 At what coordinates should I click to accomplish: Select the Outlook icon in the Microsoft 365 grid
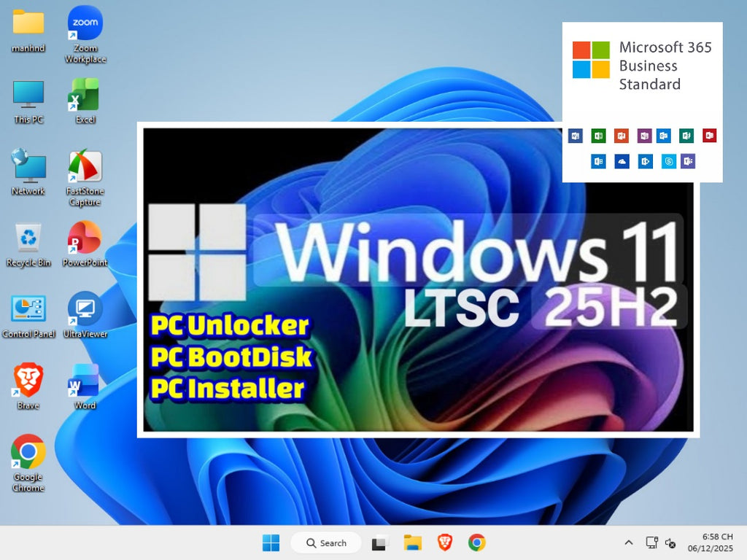[664, 136]
